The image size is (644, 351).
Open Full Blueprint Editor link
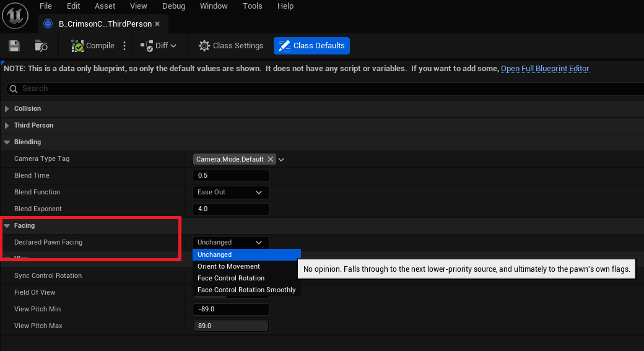click(545, 69)
